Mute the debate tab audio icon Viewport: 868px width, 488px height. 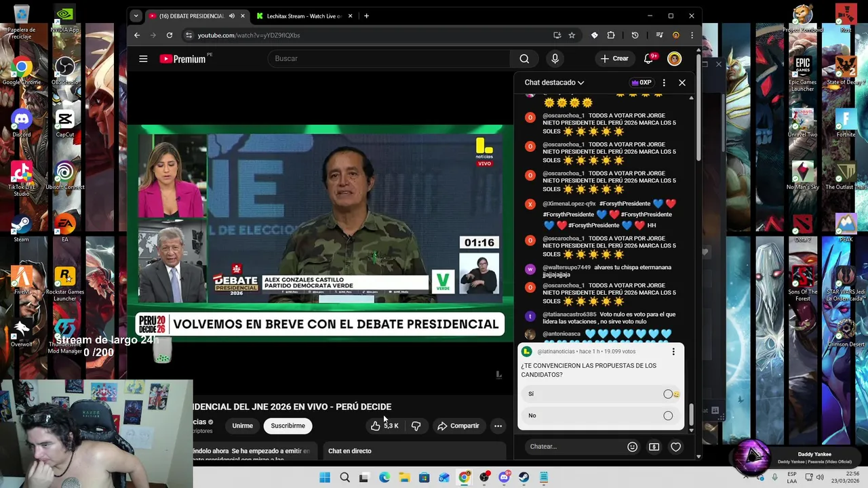tap(231, 16)
